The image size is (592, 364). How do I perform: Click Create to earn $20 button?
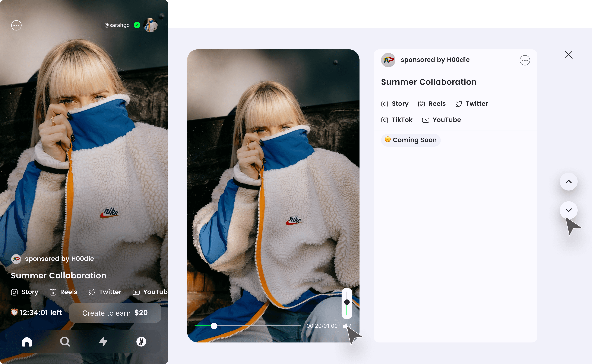coord(115,313)
